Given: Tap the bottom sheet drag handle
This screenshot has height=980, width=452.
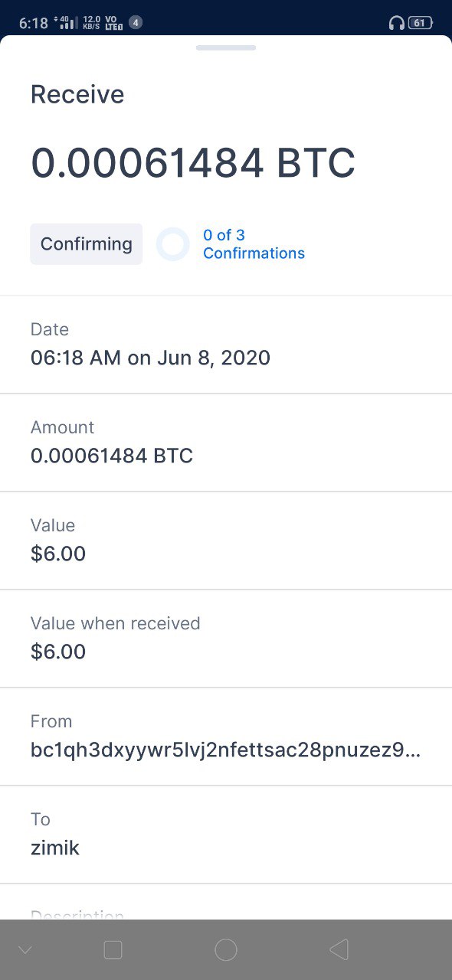Looking at the screenshot, I should coord(226,47).
